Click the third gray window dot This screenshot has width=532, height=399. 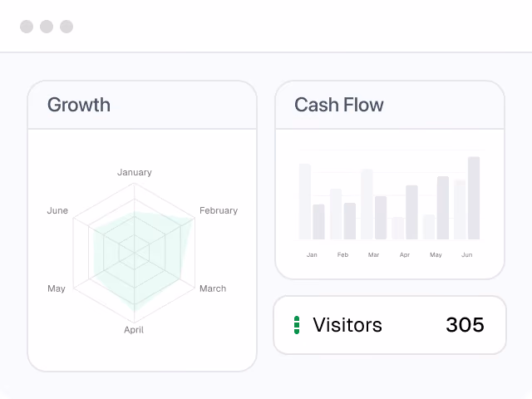66,27
